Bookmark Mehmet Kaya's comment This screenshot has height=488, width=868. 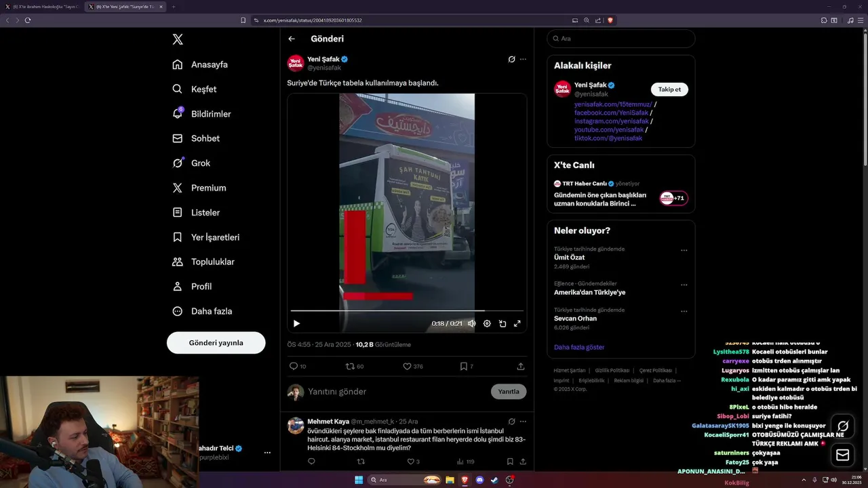(510, 462)
